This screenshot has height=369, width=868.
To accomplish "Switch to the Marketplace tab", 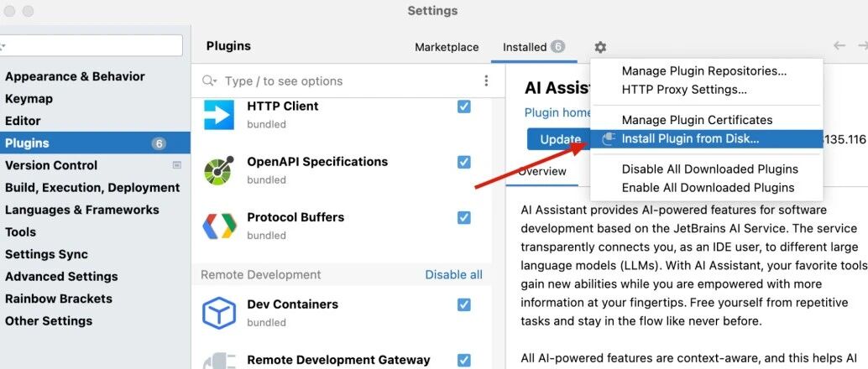I will click(447, 47).
